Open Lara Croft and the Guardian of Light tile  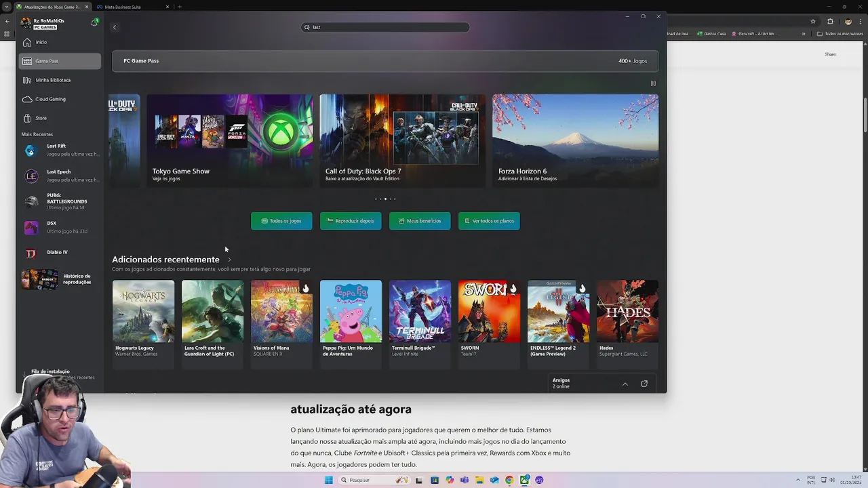click(212, 324)
